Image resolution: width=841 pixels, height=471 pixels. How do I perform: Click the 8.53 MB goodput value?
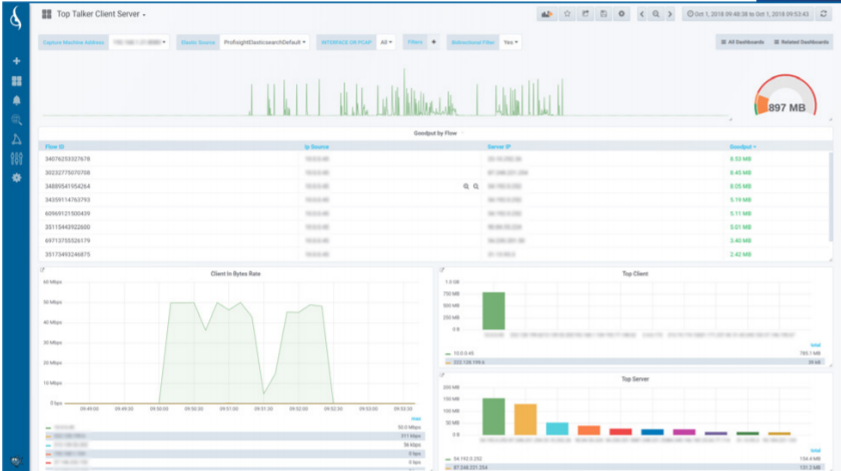coord(740,159)
